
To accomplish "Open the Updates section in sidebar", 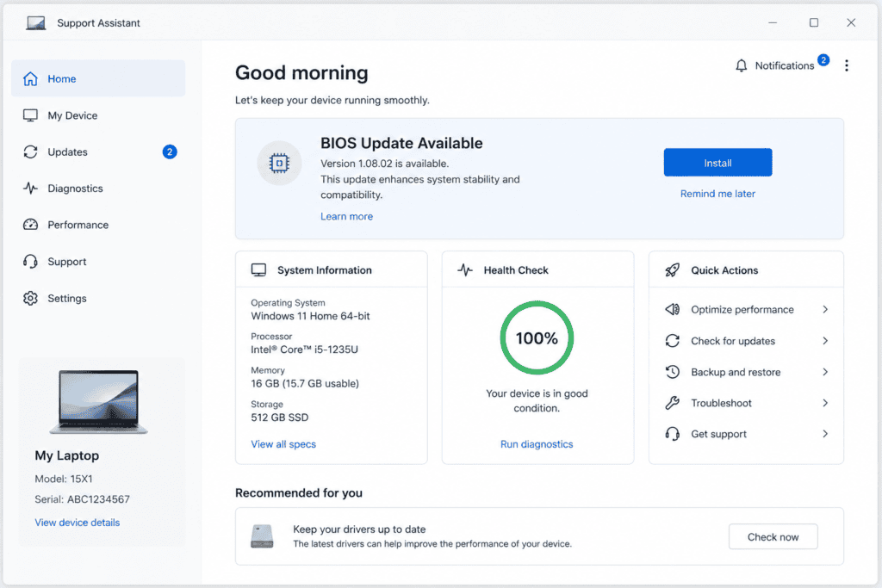I will tap(98, 152).
